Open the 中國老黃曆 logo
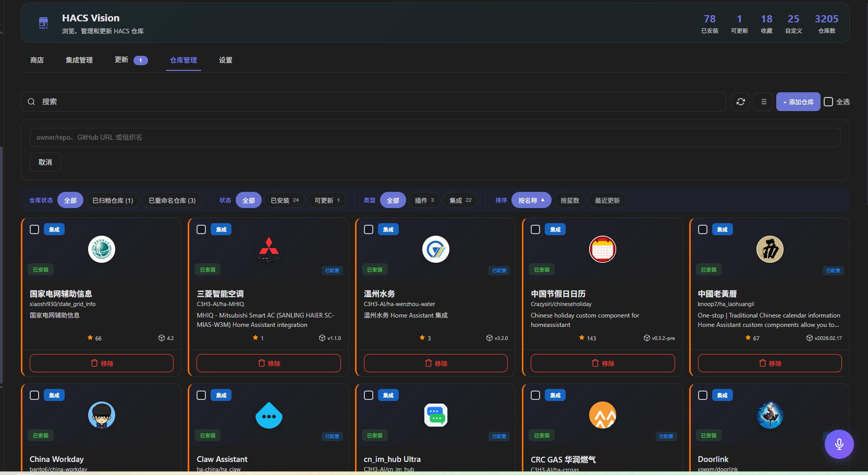 click(770, 249)
